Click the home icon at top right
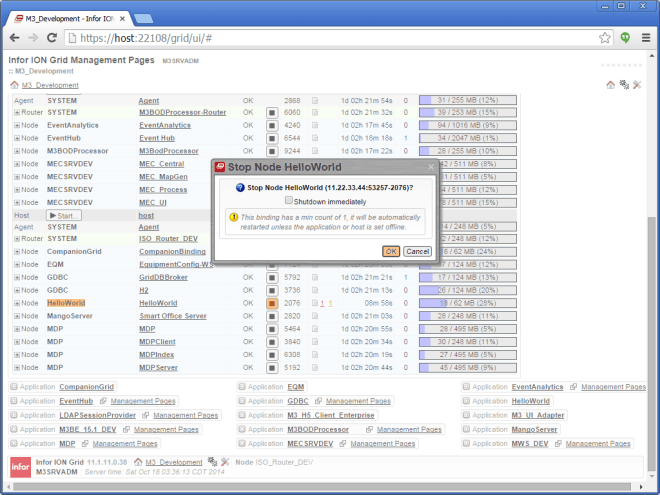 [x=611, y=85]
